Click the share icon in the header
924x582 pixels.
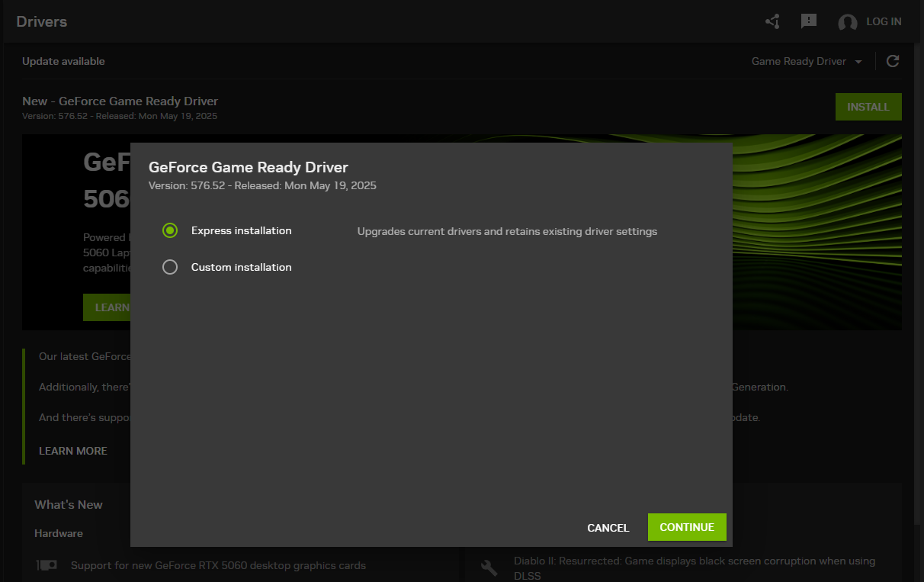(772, 21)
